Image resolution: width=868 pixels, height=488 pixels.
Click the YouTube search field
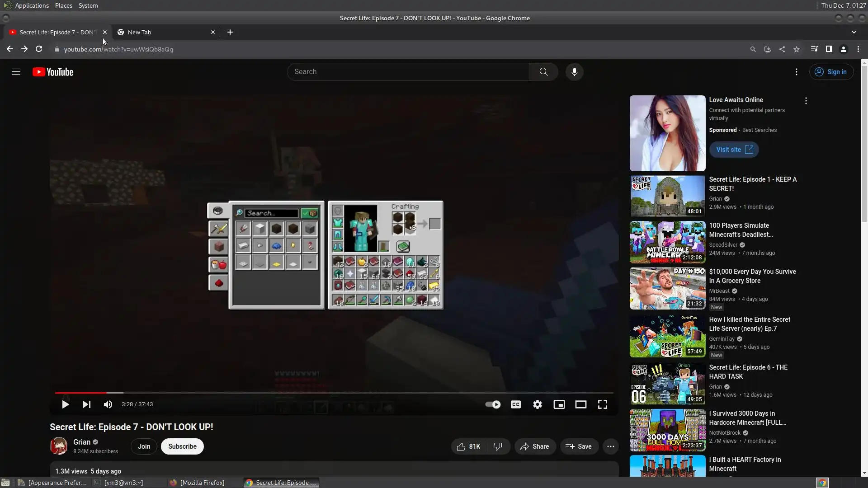(408, 72)
